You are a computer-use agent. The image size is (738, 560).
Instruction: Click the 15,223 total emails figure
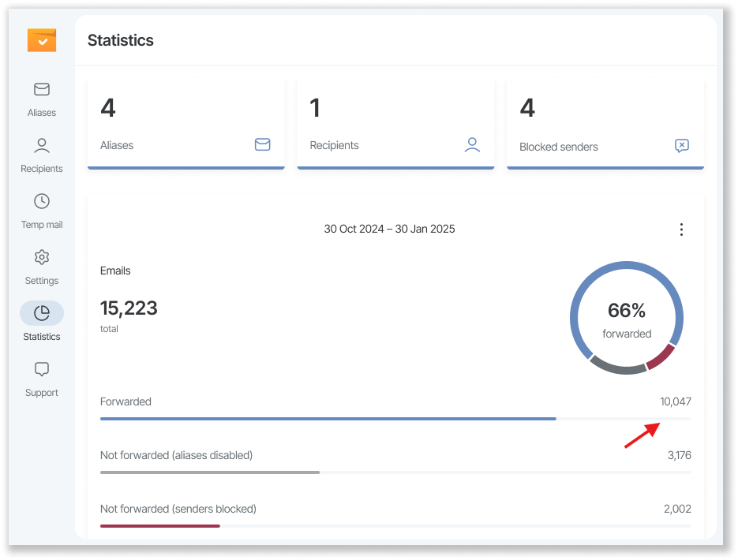(129, 308)
